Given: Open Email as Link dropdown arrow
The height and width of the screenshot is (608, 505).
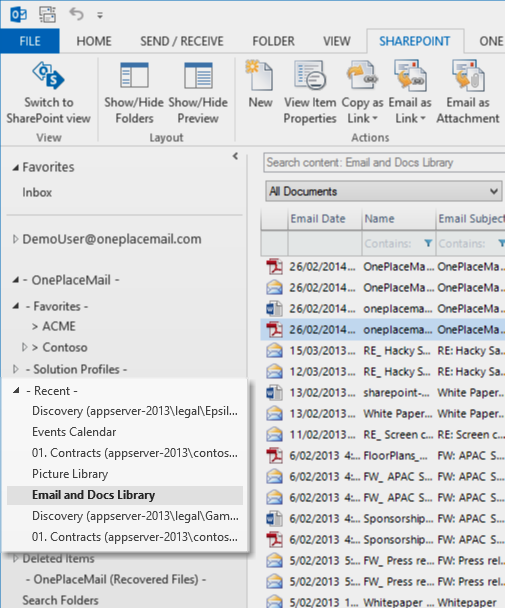Looking at the screenshot, I should [x=423, y=119].
